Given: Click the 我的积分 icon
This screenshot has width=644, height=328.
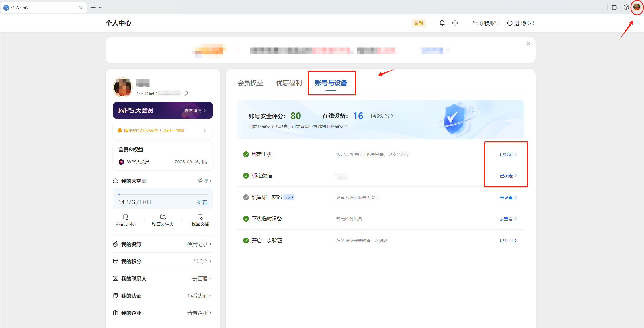Looking at the screenshot, I should pyautogui.click(x=116, y=261).
